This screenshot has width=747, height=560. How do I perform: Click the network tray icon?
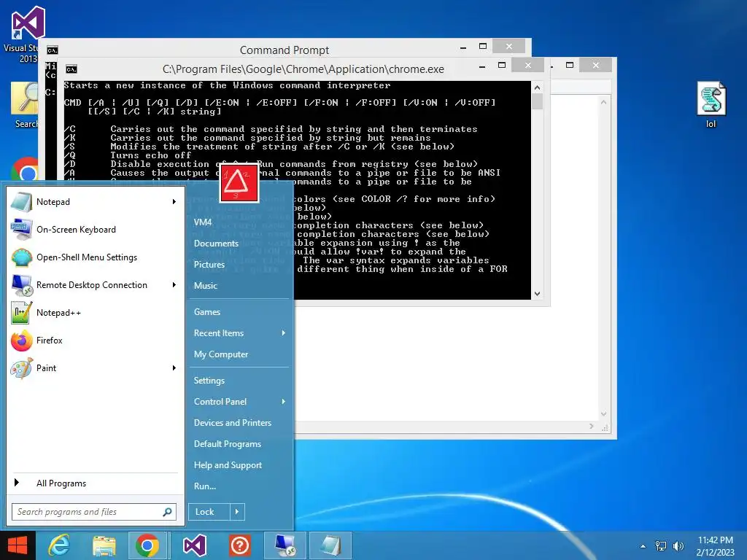click(661, 546)
